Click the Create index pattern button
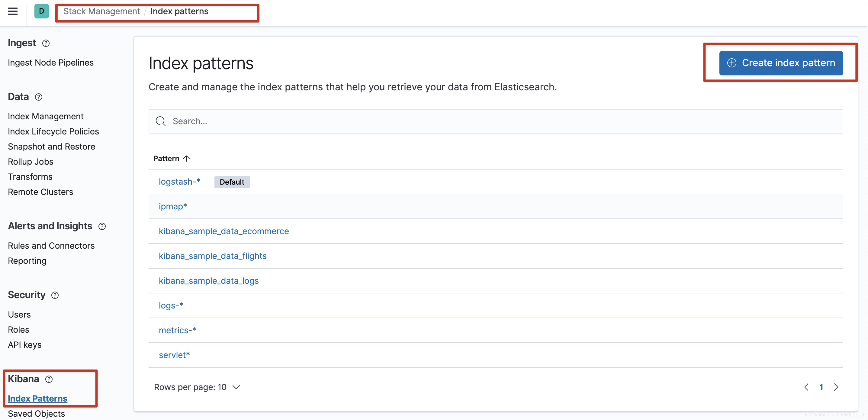868x420 pixels. (781, 63)
